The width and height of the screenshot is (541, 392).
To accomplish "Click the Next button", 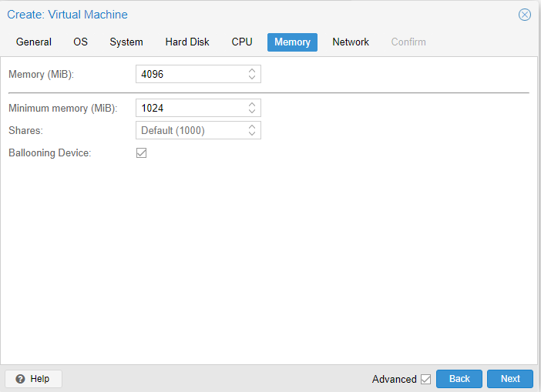I will pyautogui.click(x=510, y=379).
